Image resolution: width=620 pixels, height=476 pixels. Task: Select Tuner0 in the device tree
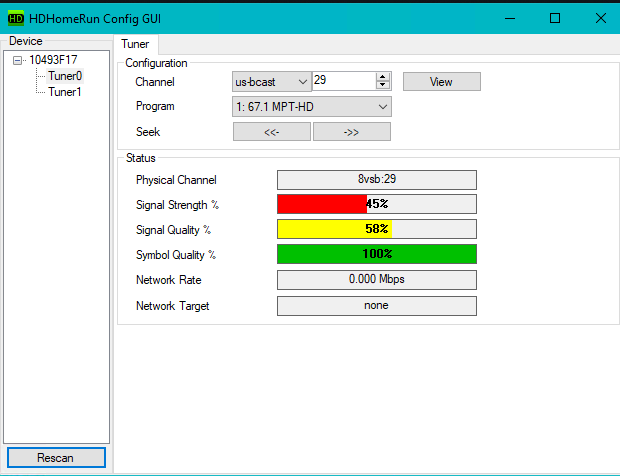[65, 76]
